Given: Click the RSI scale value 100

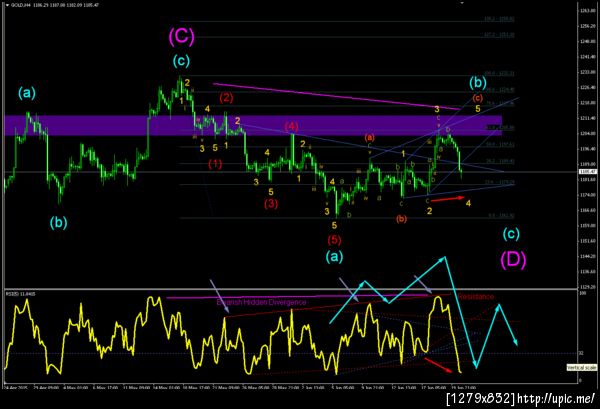Looking at the screenshot, I should click(583, 293).
